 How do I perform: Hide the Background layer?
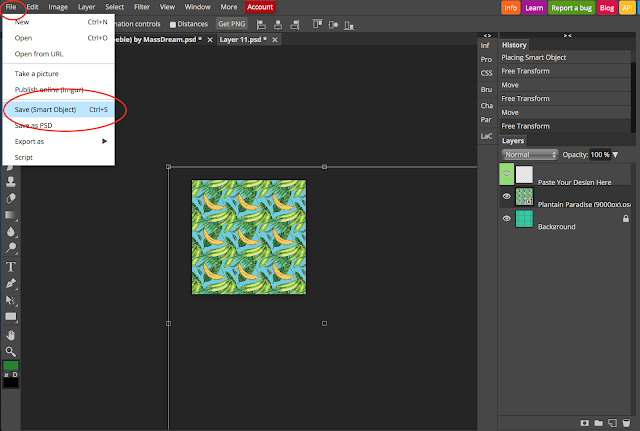pyautogui.click(x=507, y=219)
